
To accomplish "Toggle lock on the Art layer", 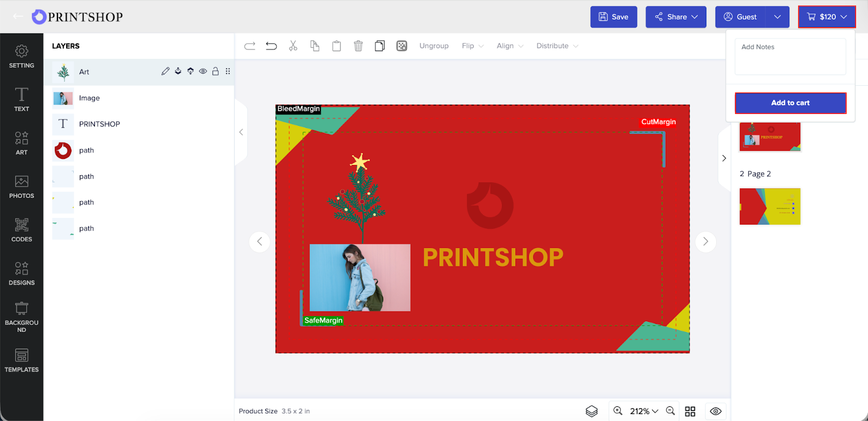I will point(215,72).
